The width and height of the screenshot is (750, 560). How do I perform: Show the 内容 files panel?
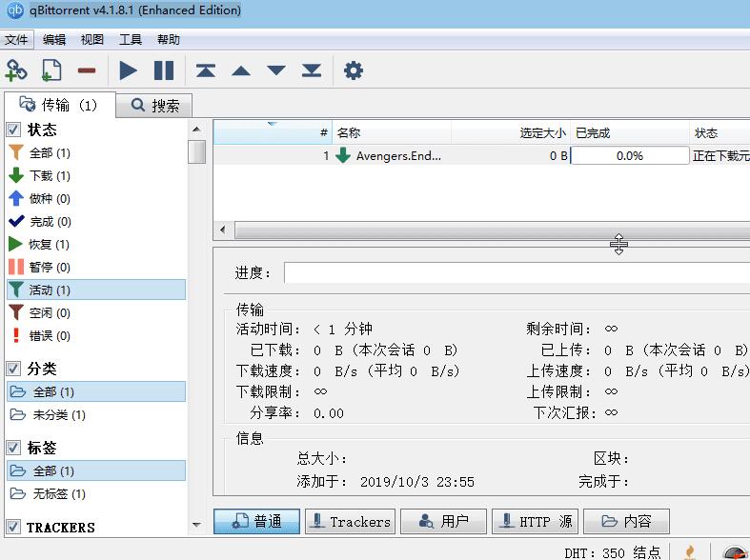point(626,521)
